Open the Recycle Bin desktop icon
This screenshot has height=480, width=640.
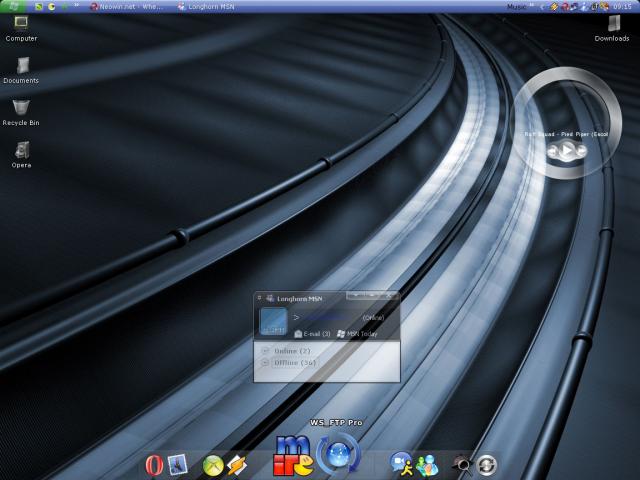tap(21, 113)
